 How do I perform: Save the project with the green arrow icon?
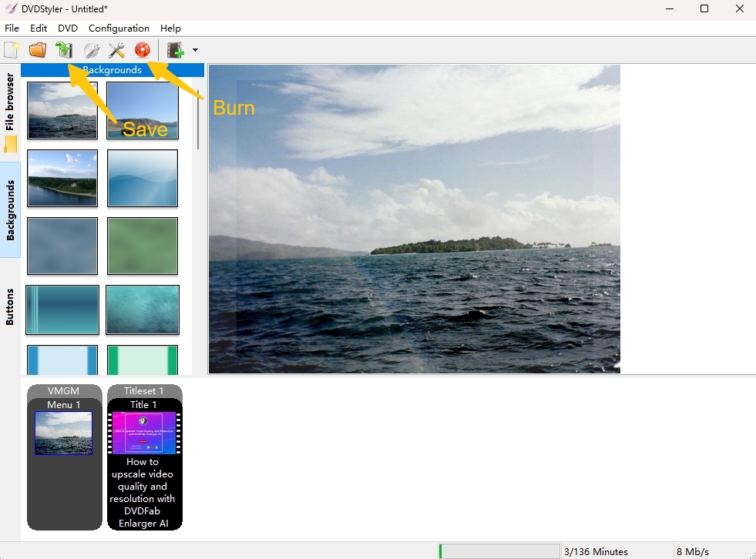click(x=64, y=51)
